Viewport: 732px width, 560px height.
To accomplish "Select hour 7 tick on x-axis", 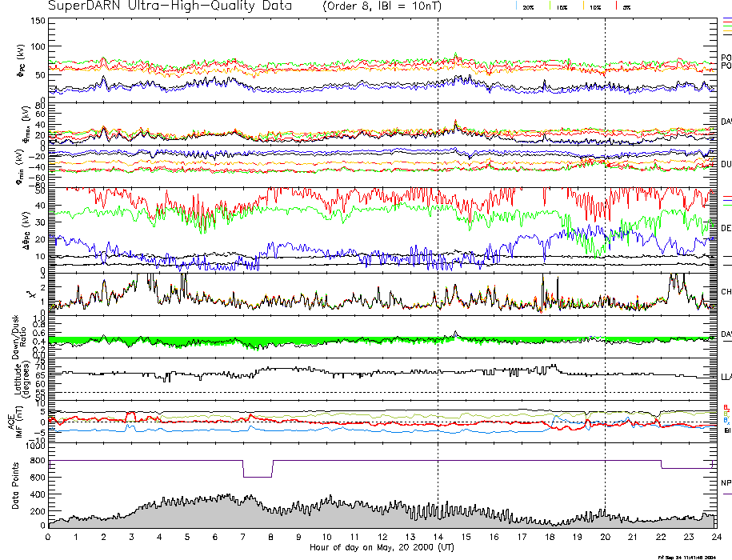I will (243, 538).
